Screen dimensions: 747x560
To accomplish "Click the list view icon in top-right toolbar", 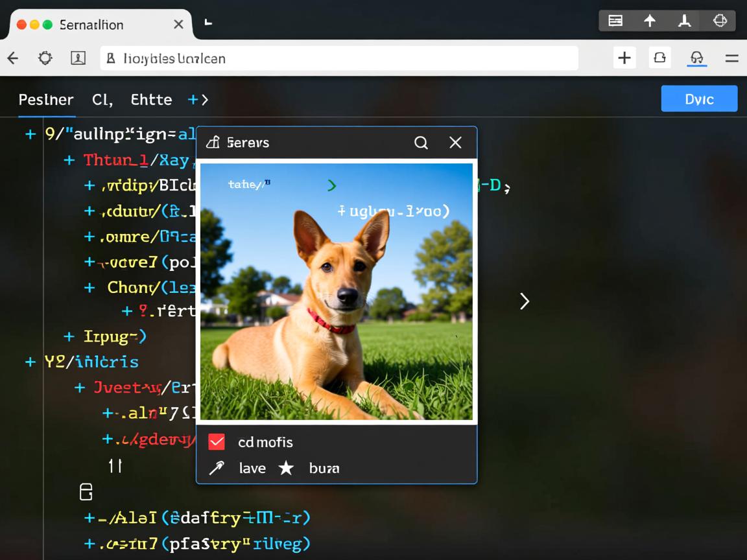I will pos(615,21).
